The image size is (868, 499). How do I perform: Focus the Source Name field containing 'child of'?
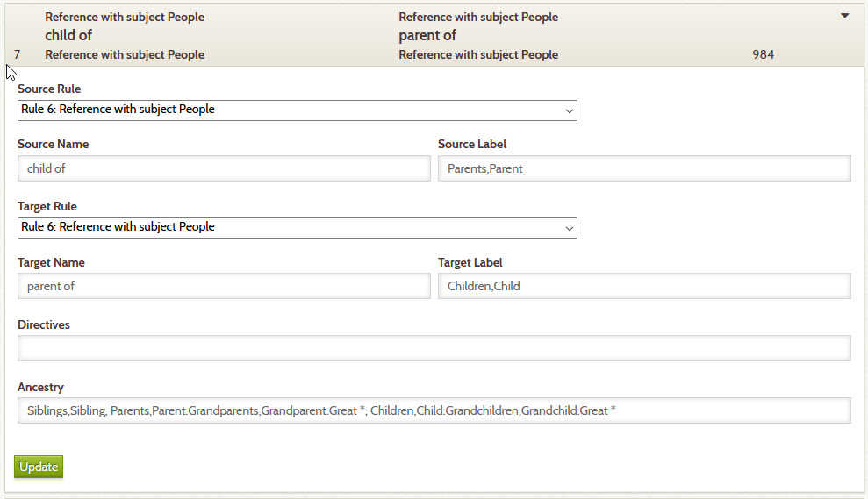(x=224, y=168)
